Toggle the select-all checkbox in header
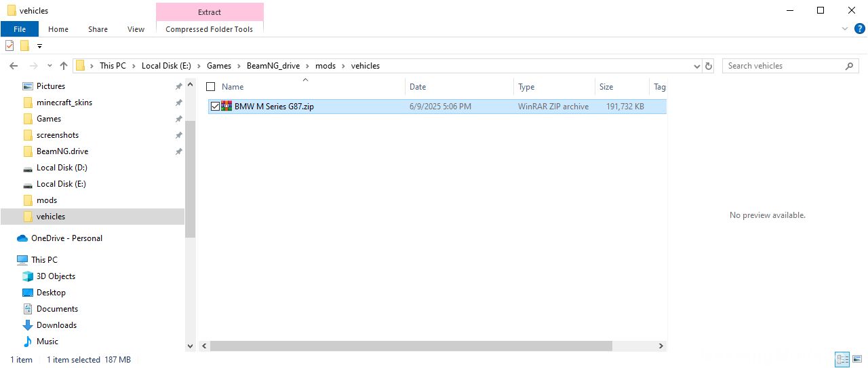This screenshot has height=368, width=868. pos(210,86)
